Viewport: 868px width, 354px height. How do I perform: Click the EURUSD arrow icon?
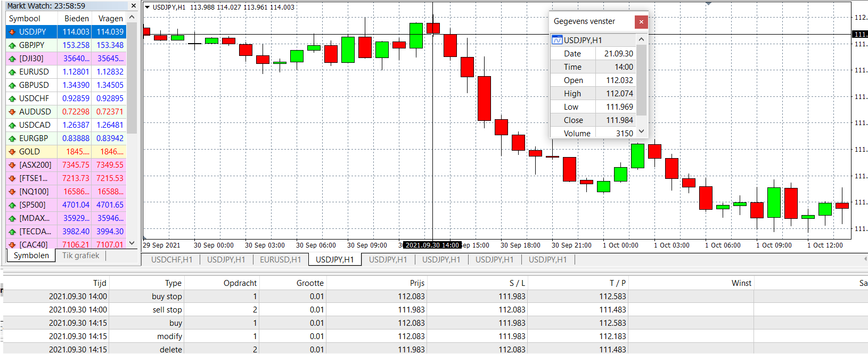pyautogui.click(x=12, y=72)
